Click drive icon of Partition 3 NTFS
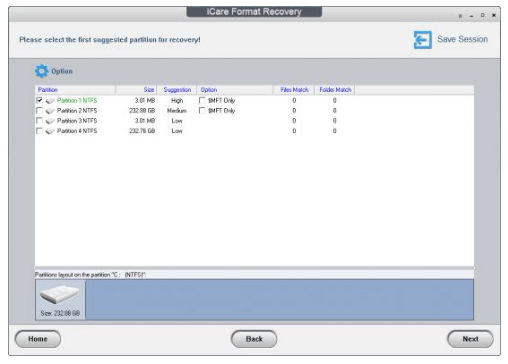Viewport: 508px width, 364px height. click(50, 121)
